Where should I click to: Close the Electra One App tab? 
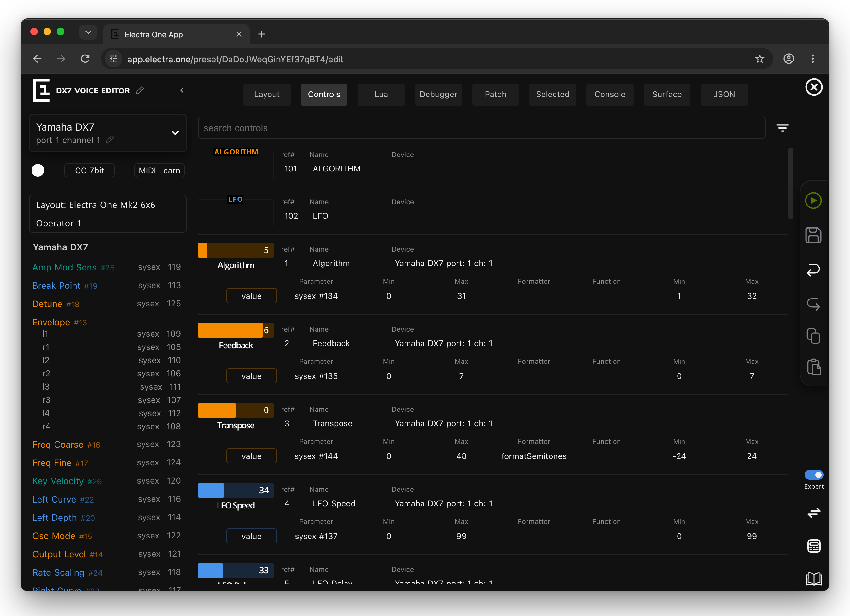coord(239,34)
